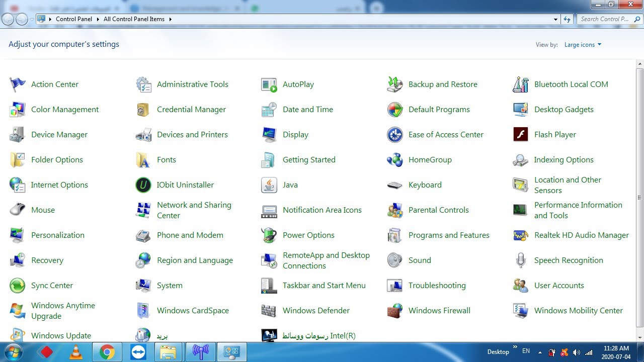This screenshot has height=362, width=644.
Task: Open the Devices and Printers icon
Action: pos(143,135)
